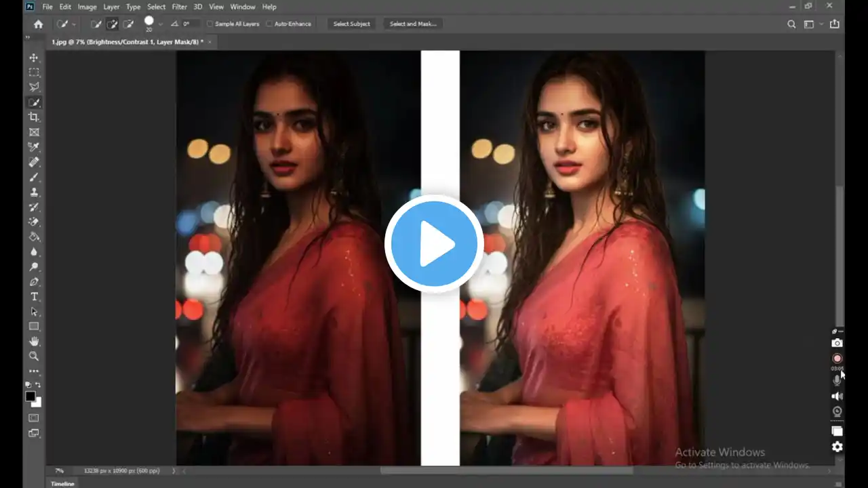Open the Edit menu
The image size is (868, 488).
(65, 7)
